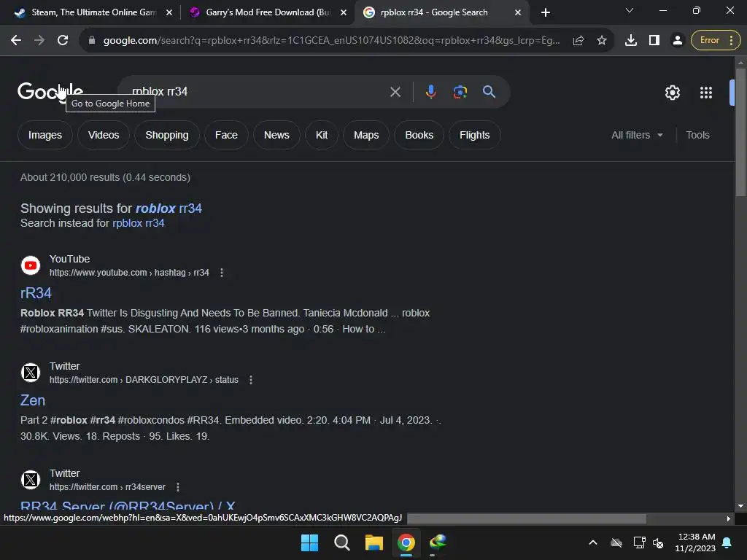
Task: Open a new browser tab
Action: coord(546,12)
